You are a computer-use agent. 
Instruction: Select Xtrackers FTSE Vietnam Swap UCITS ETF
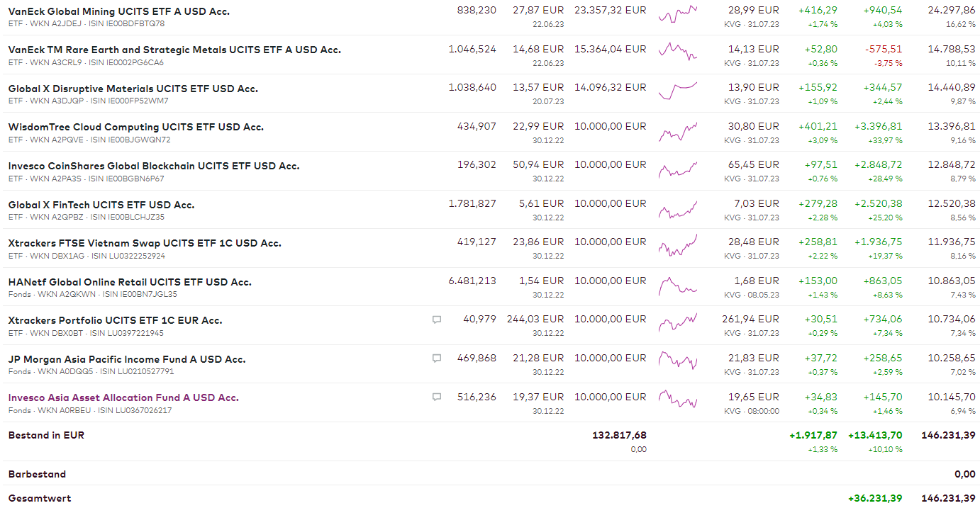145,243
